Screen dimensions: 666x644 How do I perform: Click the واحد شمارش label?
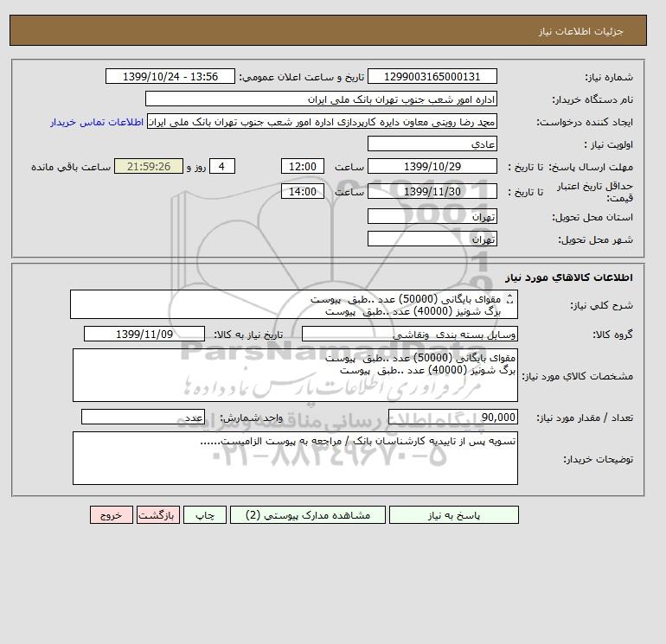pyautogui.click(x=251, y=418)
